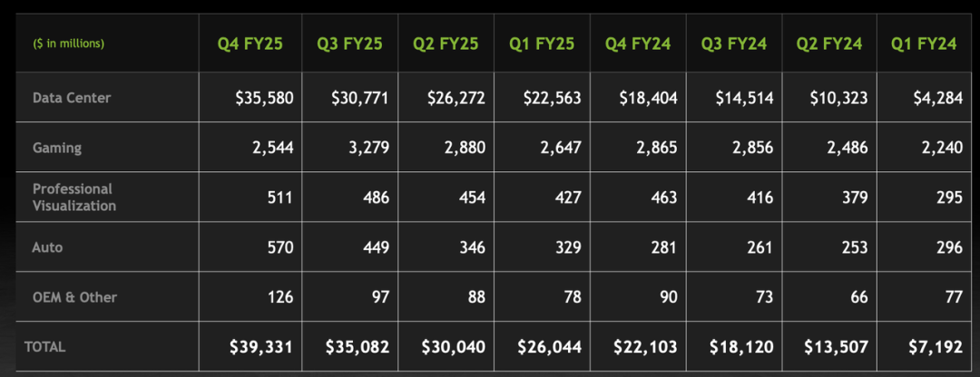Viewport: 980px width, 377px height.
Task: Select the TOTAL row label
Action: point(45,346)
